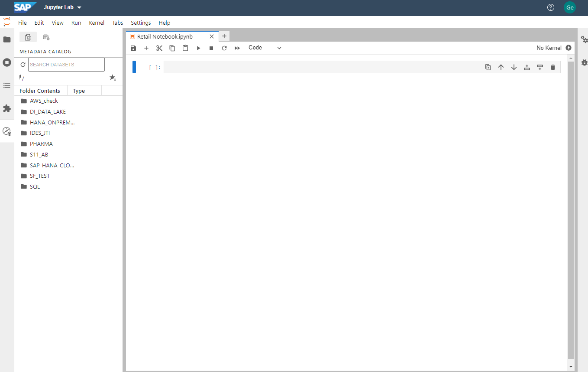Restart the kernel with the refresh arrow icon
Screen dimensions: 588x372
[224, 48]
